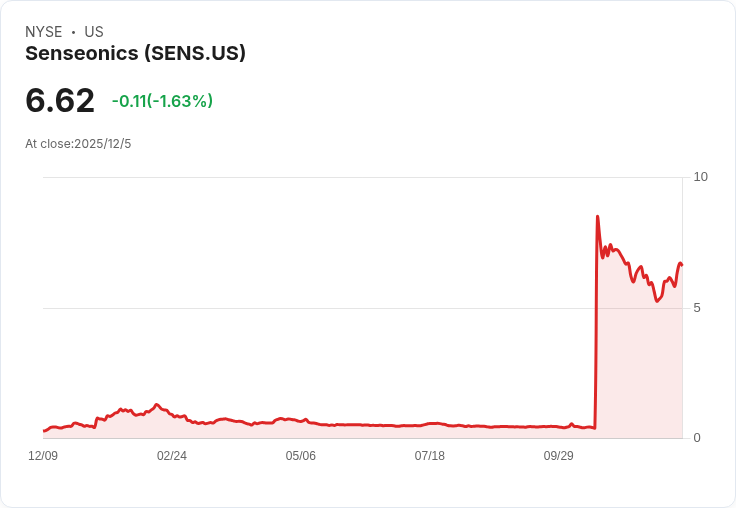The image size is (736, 508).
Task: Click the small price bump above 02/24
Action: pyautogui.click(x=157, y=405)
